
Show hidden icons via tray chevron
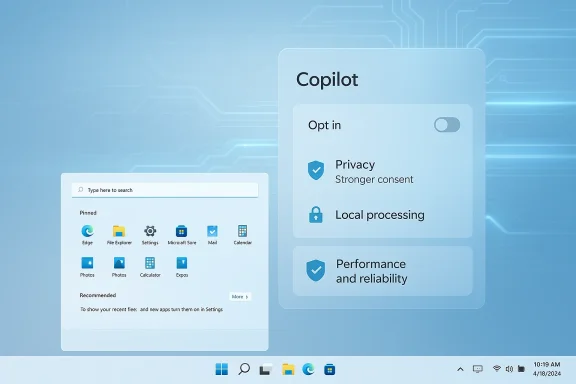click(x=460, y=369)
